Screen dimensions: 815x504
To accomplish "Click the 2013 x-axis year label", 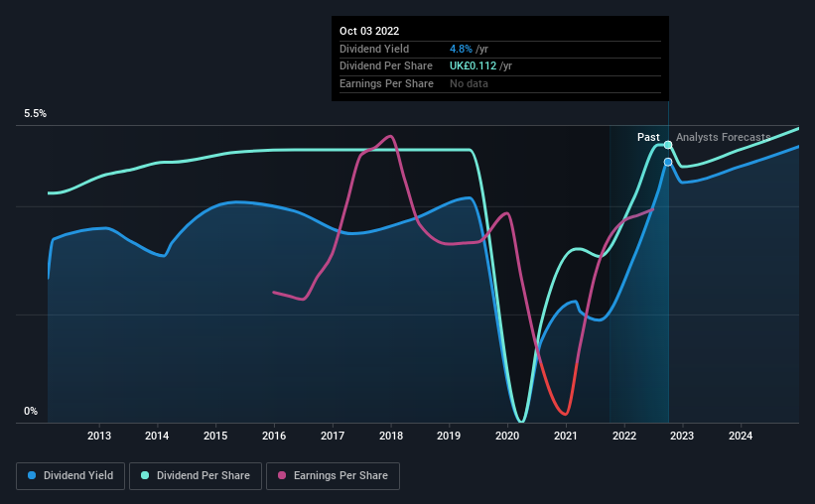I will tap(98, 436).
